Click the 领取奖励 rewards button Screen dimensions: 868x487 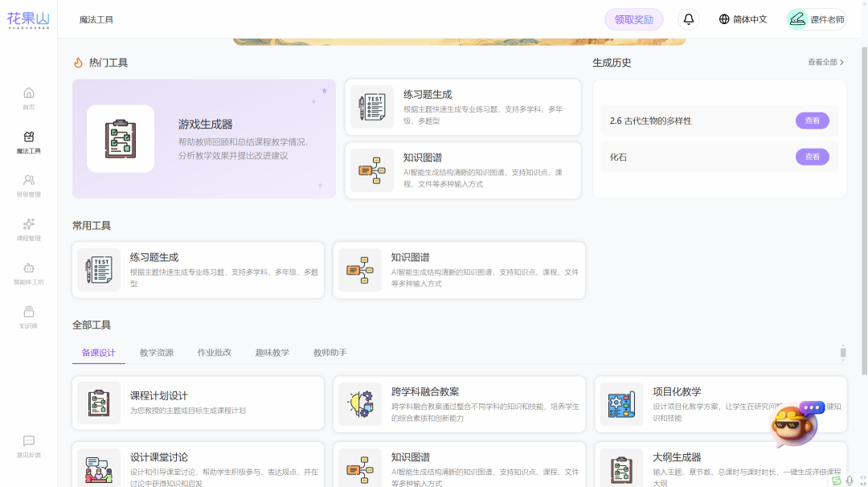click(634, 18)
